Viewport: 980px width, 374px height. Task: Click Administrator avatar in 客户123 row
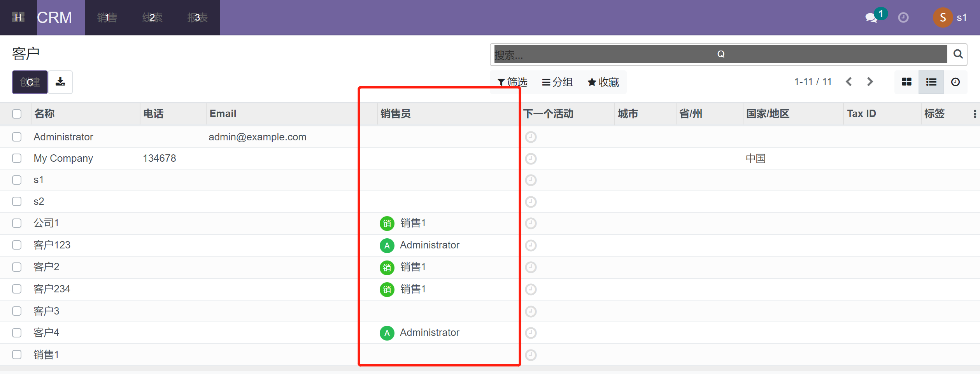pyautogui.click(x=387, y=245)
